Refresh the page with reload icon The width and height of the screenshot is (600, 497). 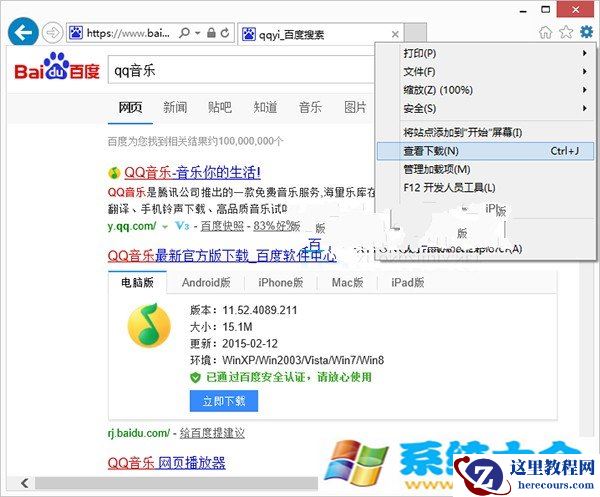(x=225, y=33)
